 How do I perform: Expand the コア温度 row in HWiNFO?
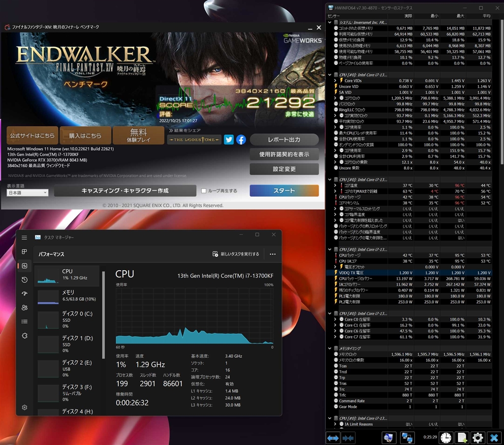335,186
